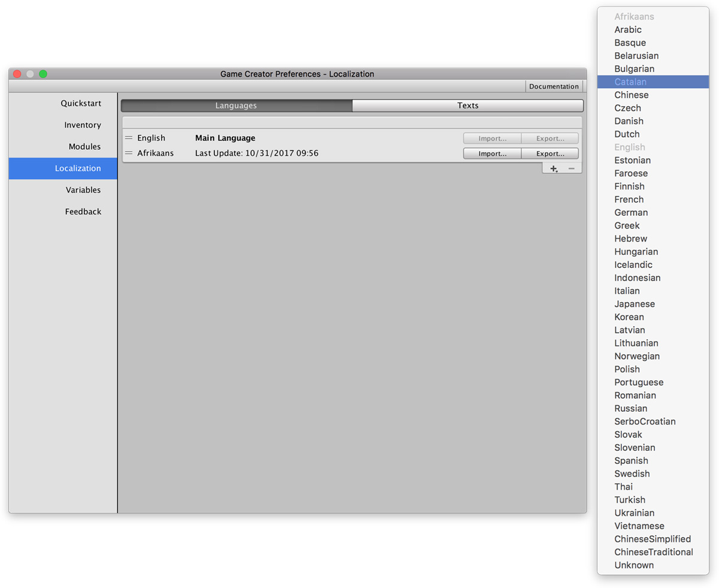The width and height of the screenshot is (719, 588).
Task: Choose German from the language list
Action: coord(653,212)
